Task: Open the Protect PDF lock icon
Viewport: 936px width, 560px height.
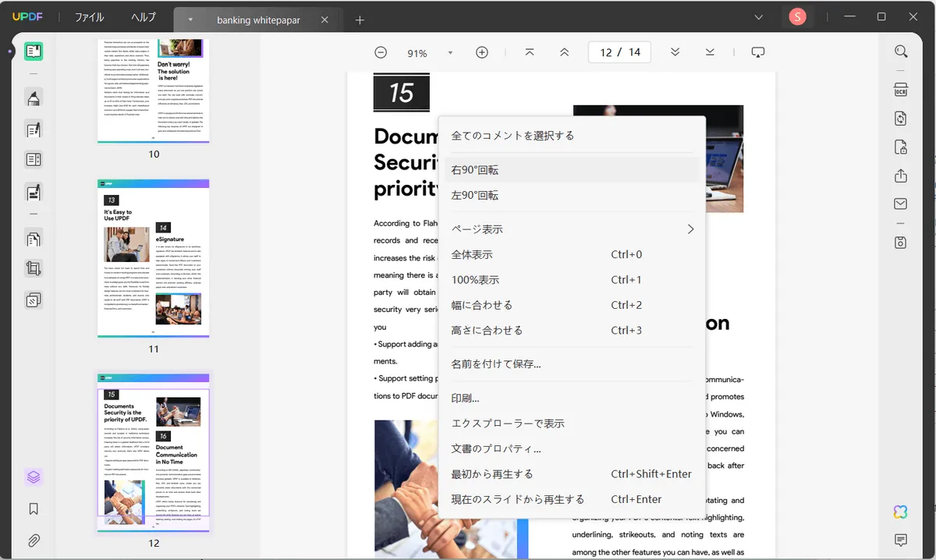Action: click(901, 147)
